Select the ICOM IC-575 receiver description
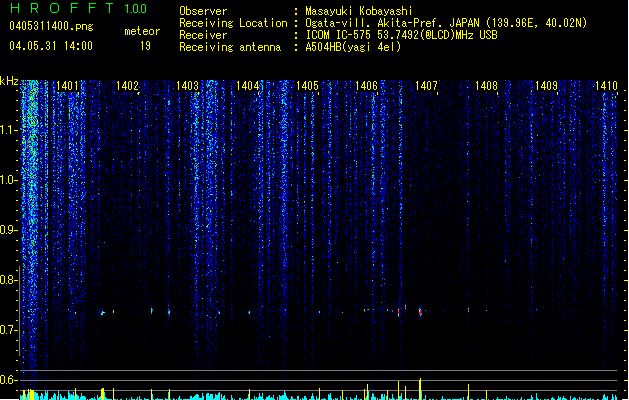The height and width of the screenshot is (400, 629). [401, 35]
